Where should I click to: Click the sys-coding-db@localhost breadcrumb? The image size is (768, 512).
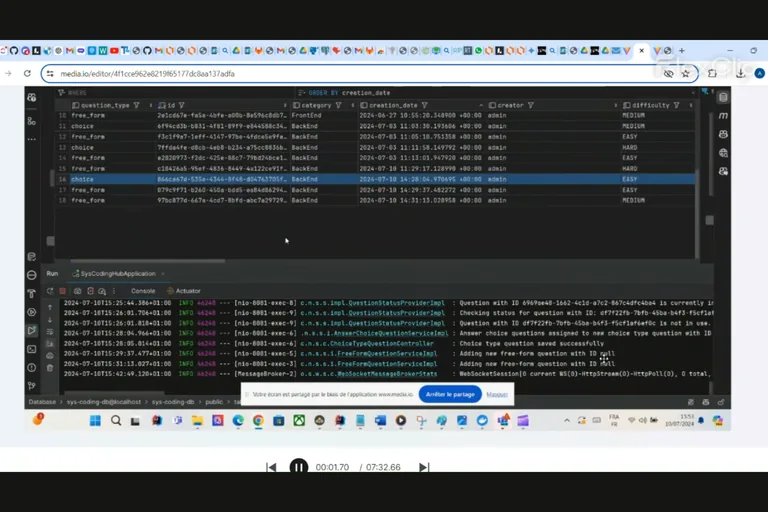tap(104, 402)
